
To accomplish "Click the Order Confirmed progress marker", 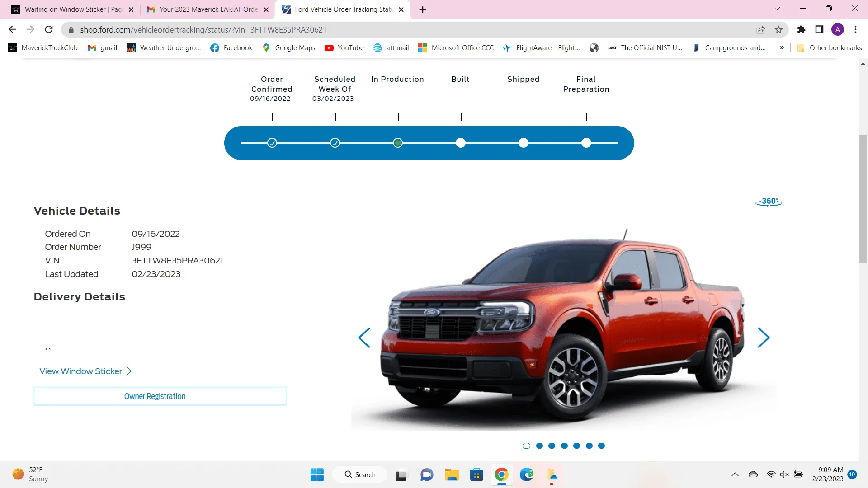I will [x=272, y=143].
